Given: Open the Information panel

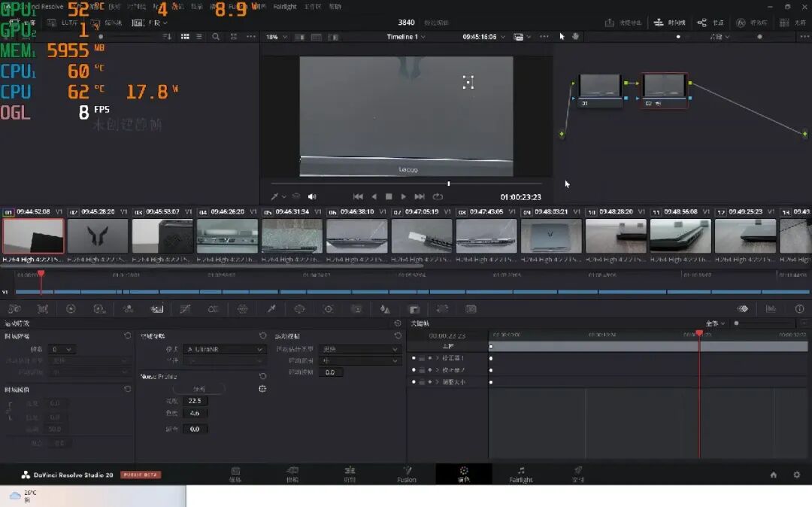Looking at the screenshot, I should click(799, 308).
